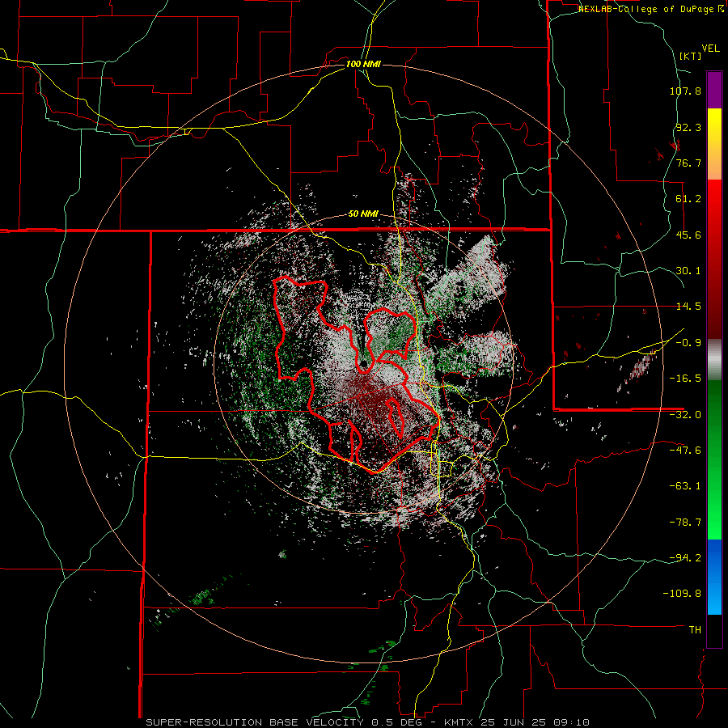The width and height of the screenshot is (728, 728).
Task: Click the 100 NMI range ring label
Action: point(363,64)
